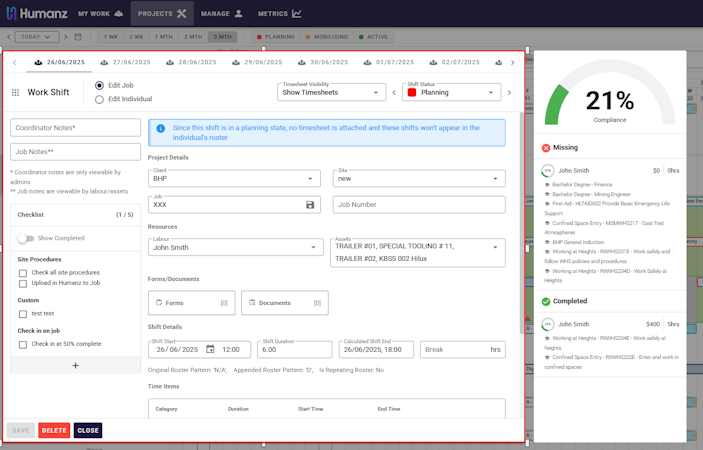Click the Humanz logo
Image resolution: width=703 pixels, height=450 pixels.
click(37, 13)
